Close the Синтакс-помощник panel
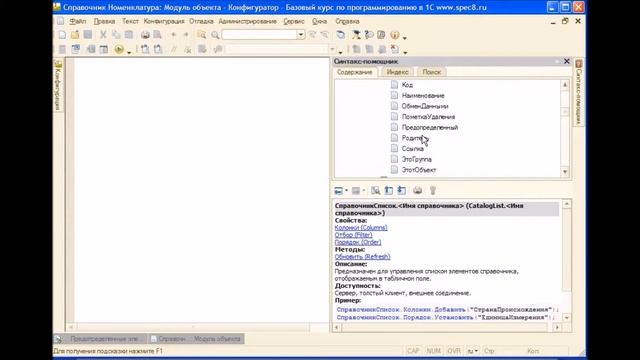This screenshot has width=640, height=360. click(x=567, y=61)
